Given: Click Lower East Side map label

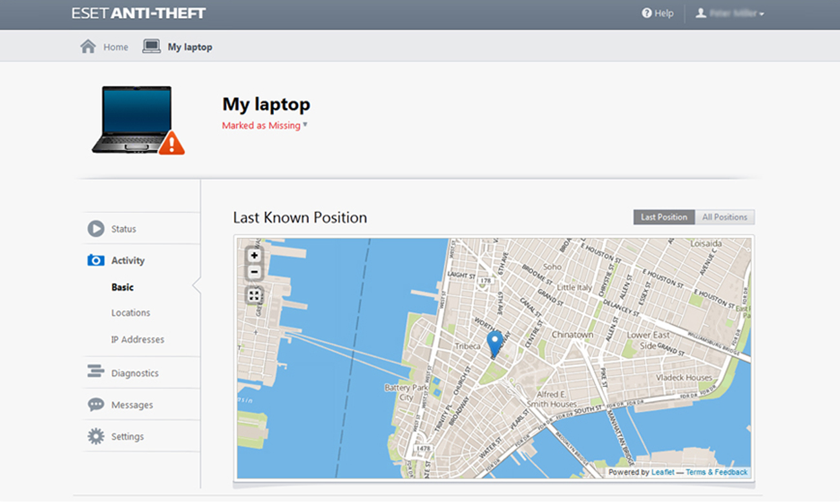Looking at the screenshot, I should [647, 341].
